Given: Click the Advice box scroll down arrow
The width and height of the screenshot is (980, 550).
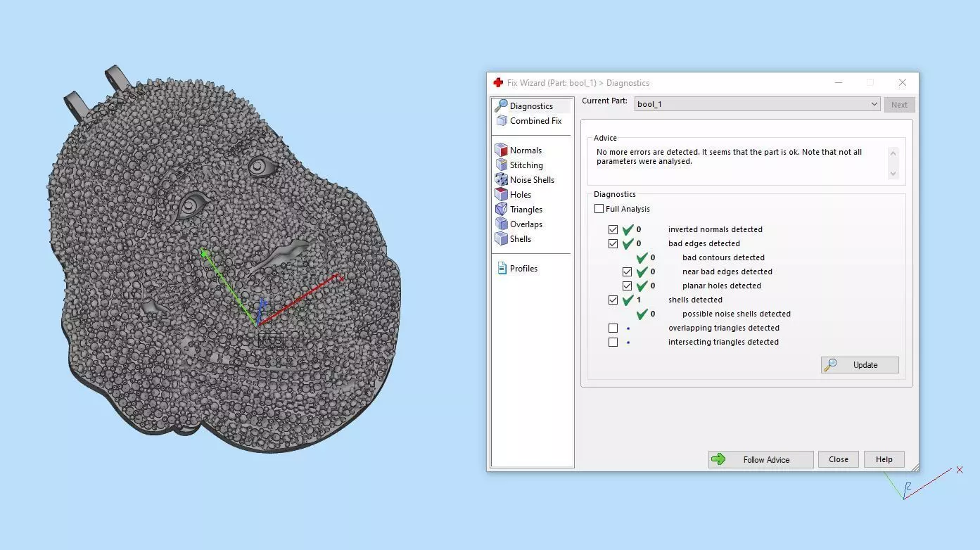Looking at the screenshot, I should (x=893, y=173).
